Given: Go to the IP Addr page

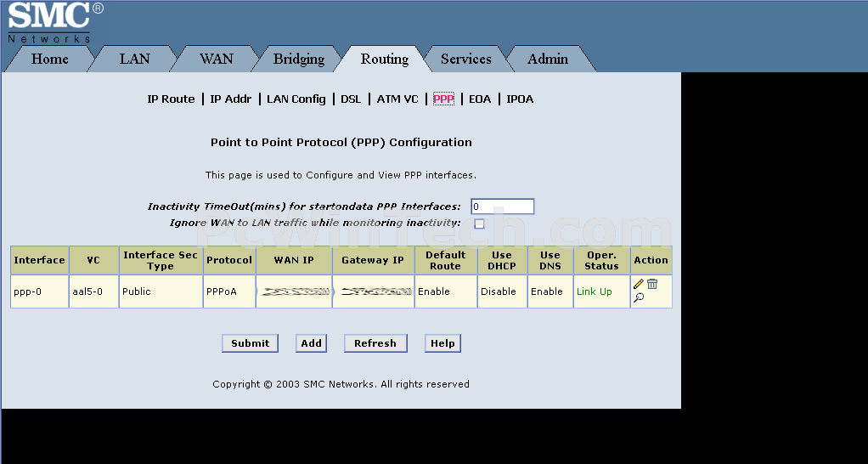Looking at the screenshot, I should coord(231,99).
